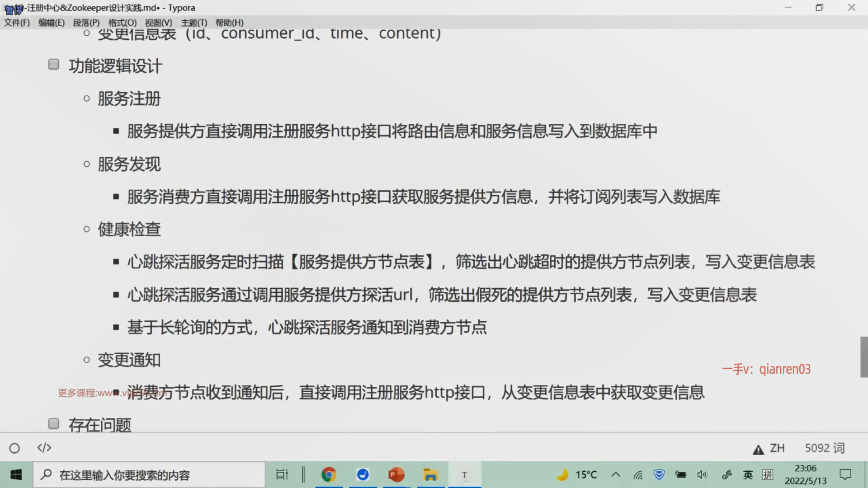
Task: Open the notification center button
Action: pos(845,474)
